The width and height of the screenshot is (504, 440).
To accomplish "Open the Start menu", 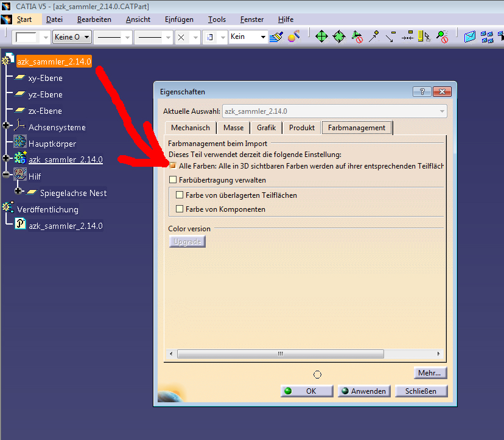I will (24, 19).
